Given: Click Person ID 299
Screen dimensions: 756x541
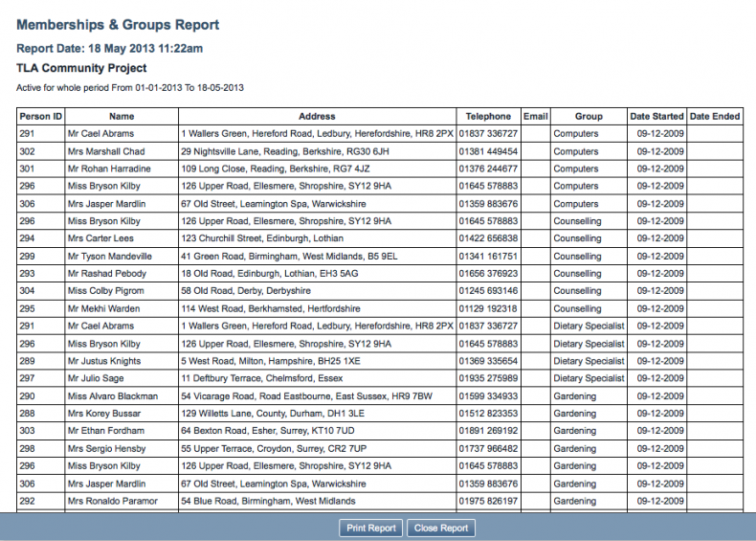Looking at the screenshot, I should coord(27,257).
